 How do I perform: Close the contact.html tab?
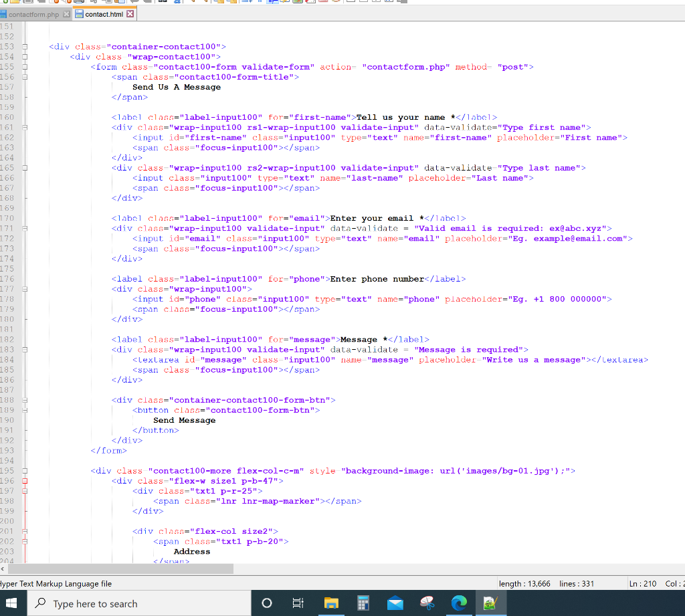pos(130,14)
